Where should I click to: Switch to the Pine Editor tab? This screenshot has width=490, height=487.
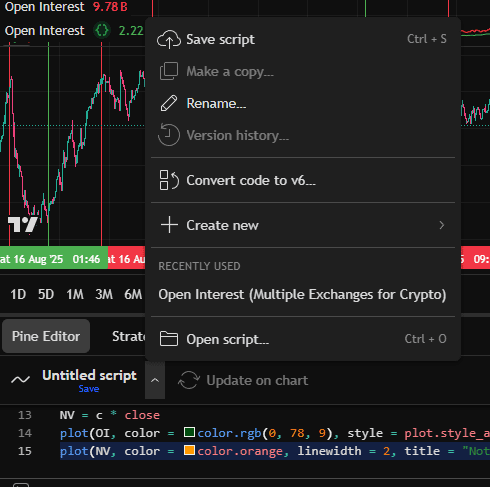click(x=46, y=336)
